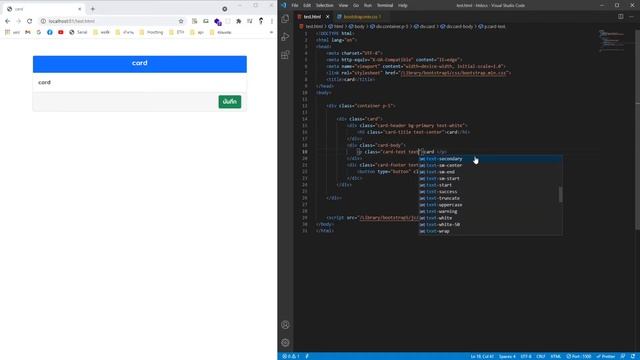
Task: Open a new Chrome tab with plus
Action: [x=93, y=9]
